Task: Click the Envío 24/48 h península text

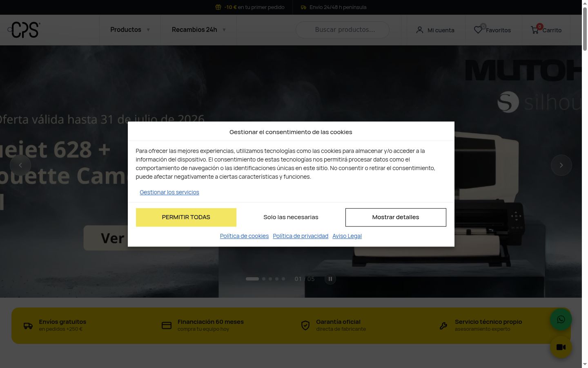Action: pyautogui.click(x=338, y=7)
